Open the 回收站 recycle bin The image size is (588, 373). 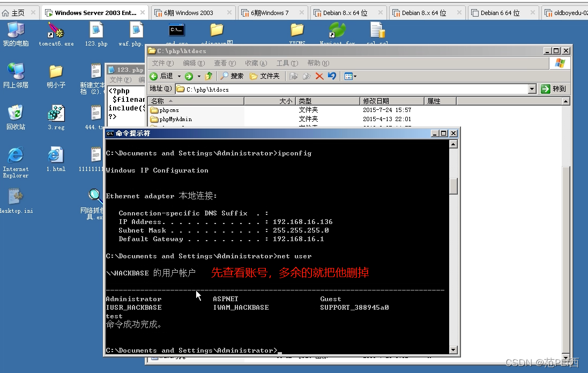point(16,117)
